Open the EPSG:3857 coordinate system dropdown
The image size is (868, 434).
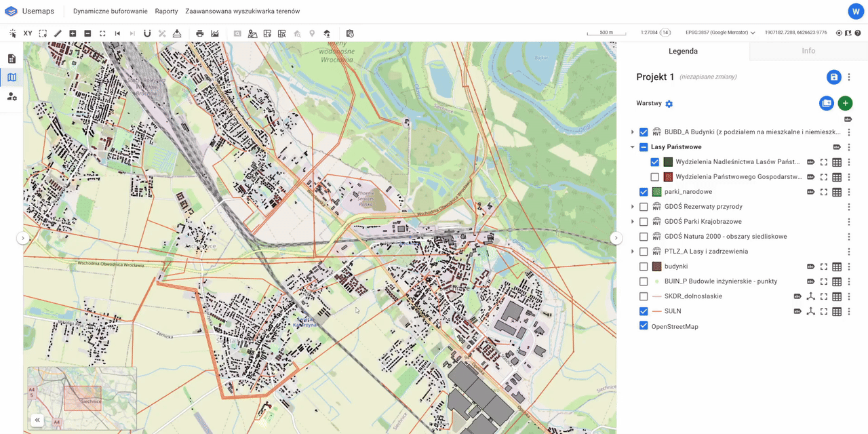(722, 33)
